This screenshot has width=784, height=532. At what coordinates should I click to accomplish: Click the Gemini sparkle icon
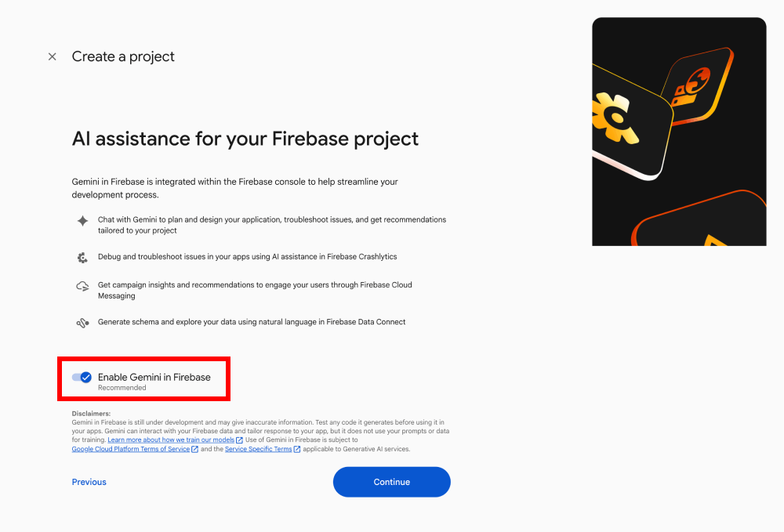[82, 221]
